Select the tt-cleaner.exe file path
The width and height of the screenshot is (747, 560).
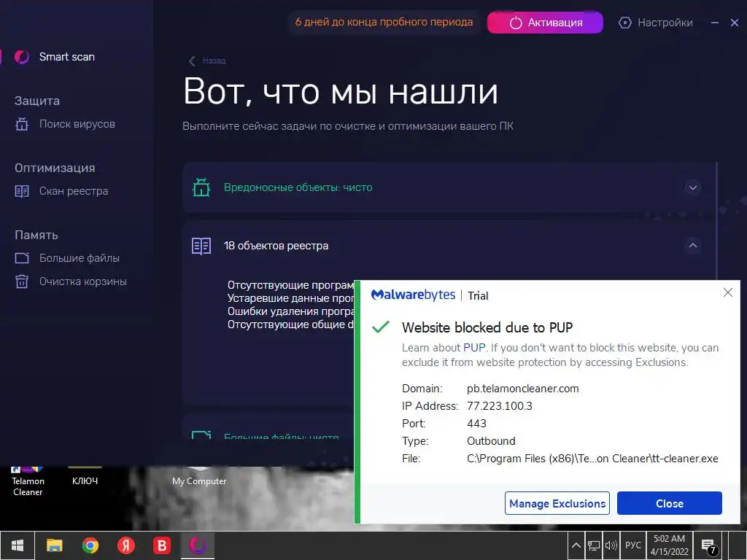592,459
